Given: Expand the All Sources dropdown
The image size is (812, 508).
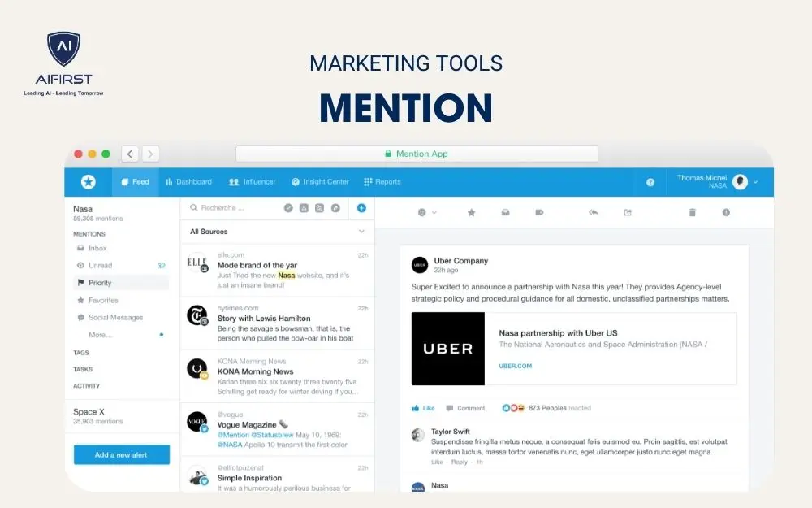Looking at the screenshot, I should pos(278,232).
